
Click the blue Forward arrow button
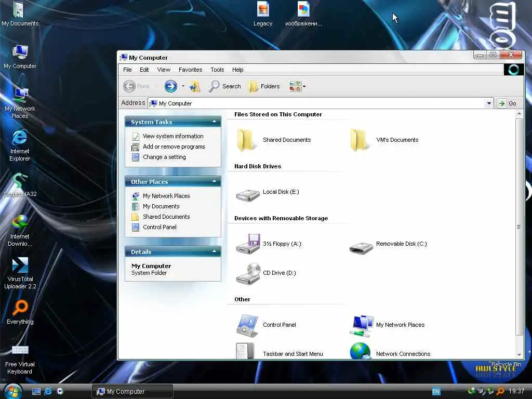tap(170, 86)
